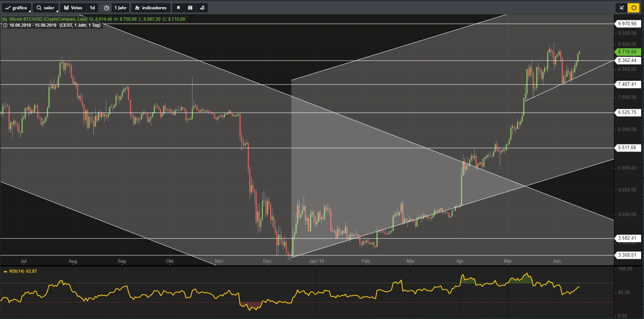Viewport: 644px width, 319px height.
Task: Click the Okt label on time axis
Action: point(170,261)
